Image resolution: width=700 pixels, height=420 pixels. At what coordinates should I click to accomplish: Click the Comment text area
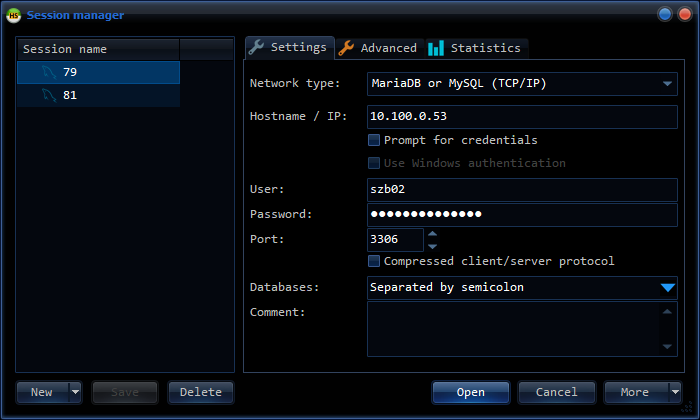[x=513, y=329]
